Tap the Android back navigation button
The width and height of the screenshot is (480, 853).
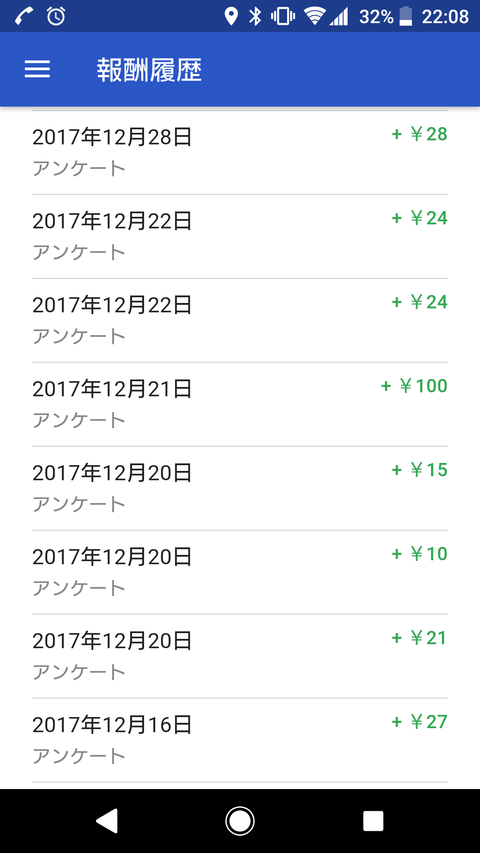(x=107, y=820)
